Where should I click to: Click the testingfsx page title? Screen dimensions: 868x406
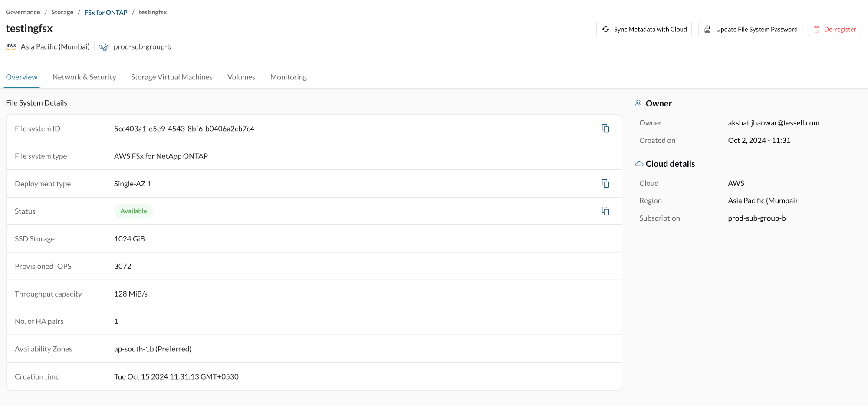[x=29, y=28]
